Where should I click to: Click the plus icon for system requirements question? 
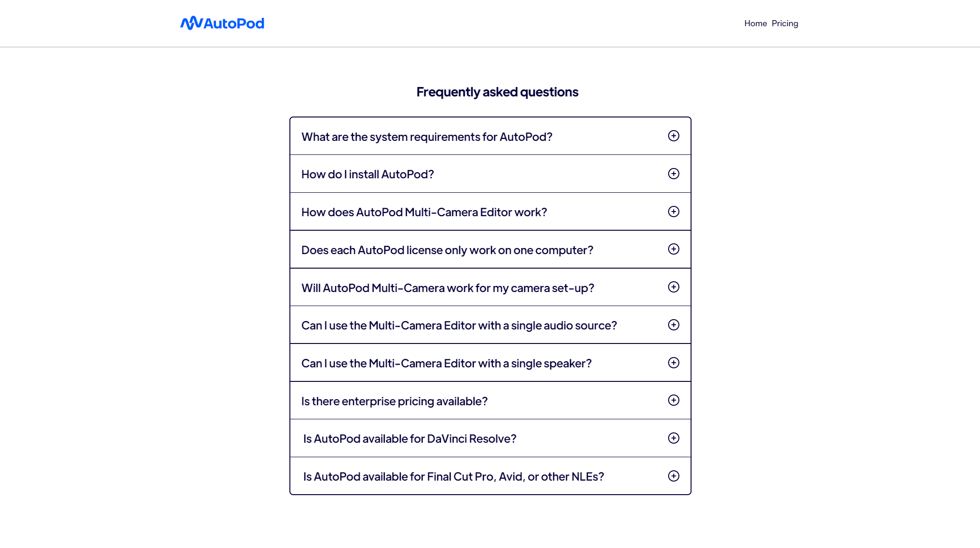[673, 136]
